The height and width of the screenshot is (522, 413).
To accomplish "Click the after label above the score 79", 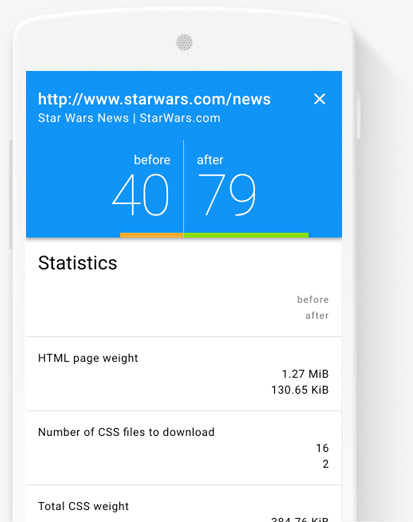I will click(x=210, y=160).
